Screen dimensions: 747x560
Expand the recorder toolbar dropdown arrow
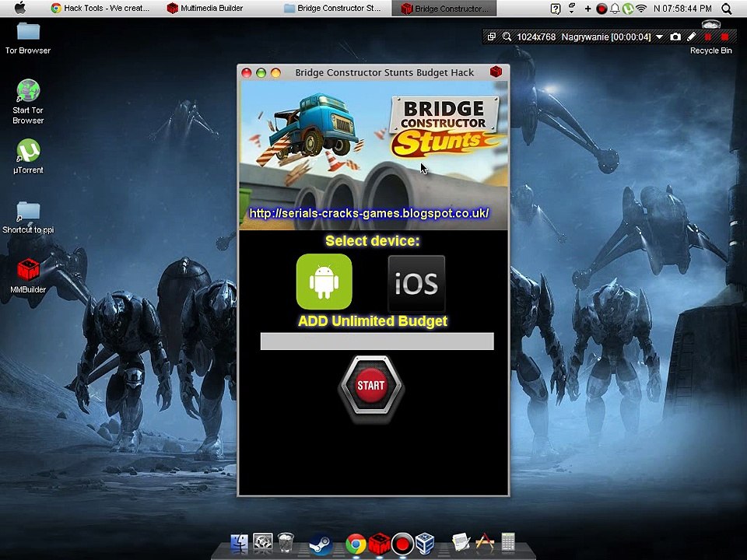659,37
